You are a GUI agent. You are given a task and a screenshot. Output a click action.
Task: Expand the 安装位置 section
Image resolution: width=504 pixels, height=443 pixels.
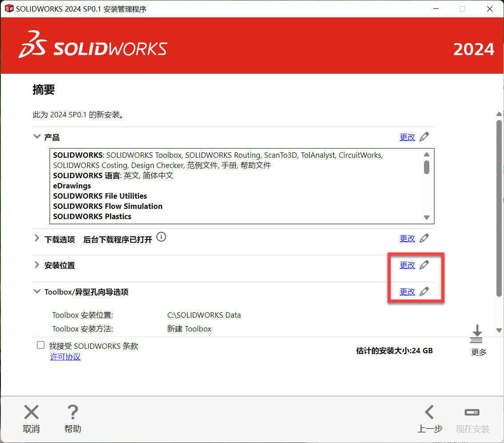point(37,265)
